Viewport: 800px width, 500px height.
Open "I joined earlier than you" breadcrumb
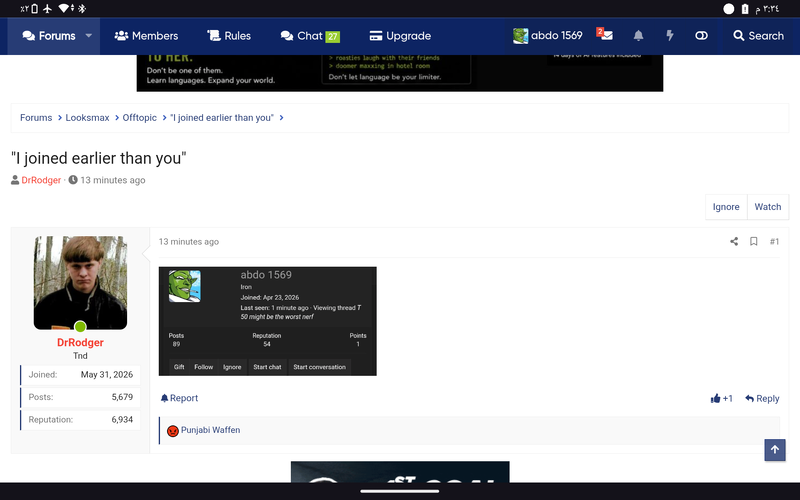222,118
